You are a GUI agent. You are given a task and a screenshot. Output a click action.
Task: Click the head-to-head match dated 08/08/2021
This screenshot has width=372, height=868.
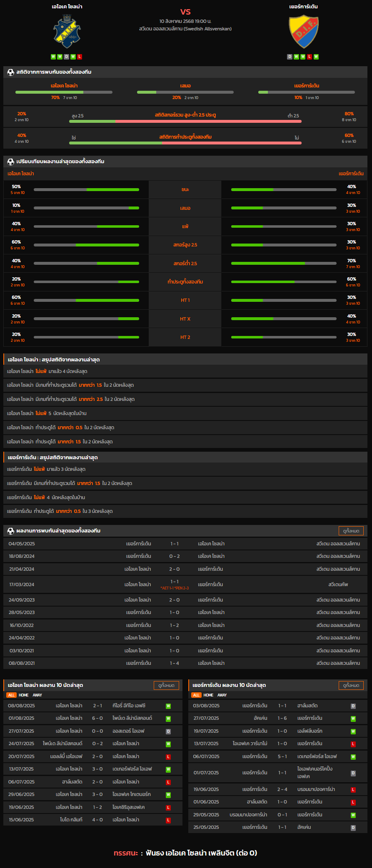(x=185, y=663)
